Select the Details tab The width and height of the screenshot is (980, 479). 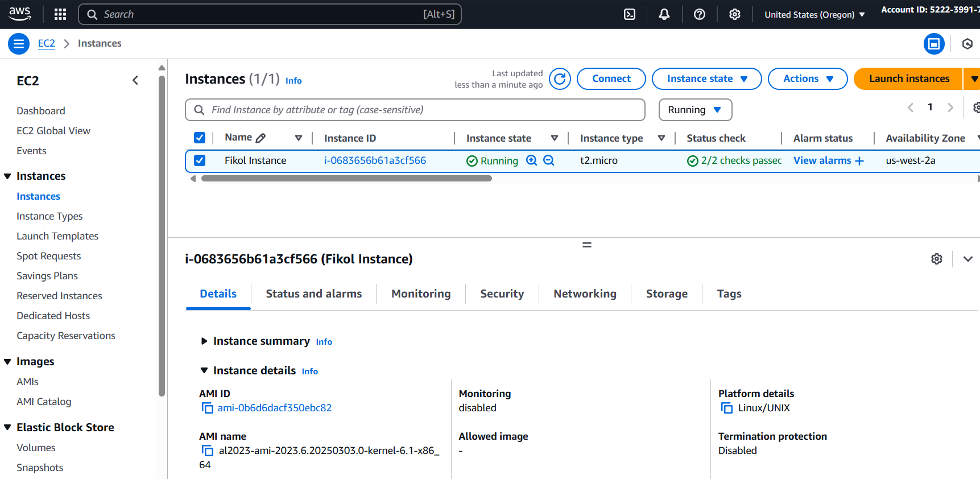218,294
